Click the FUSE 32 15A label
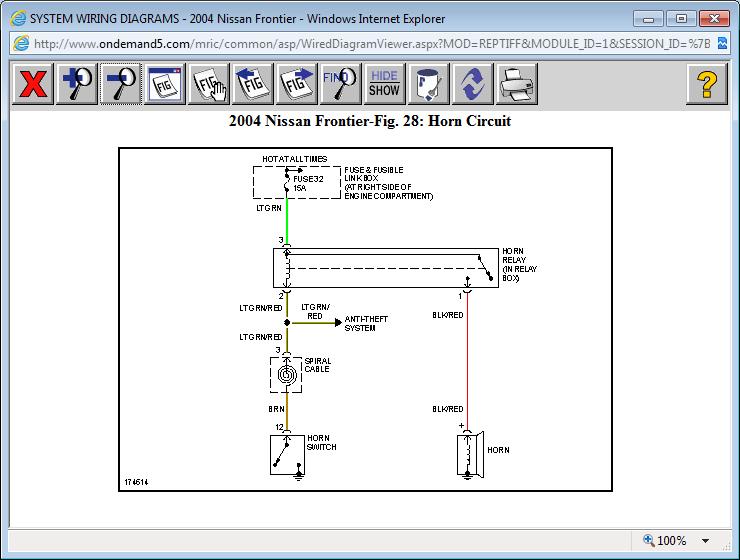Image resolution: width=740 pixels, height=560 pixels. pos(308,183)
